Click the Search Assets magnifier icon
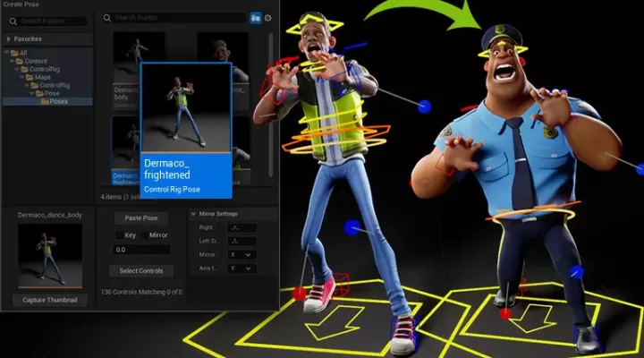 [107, 18]
